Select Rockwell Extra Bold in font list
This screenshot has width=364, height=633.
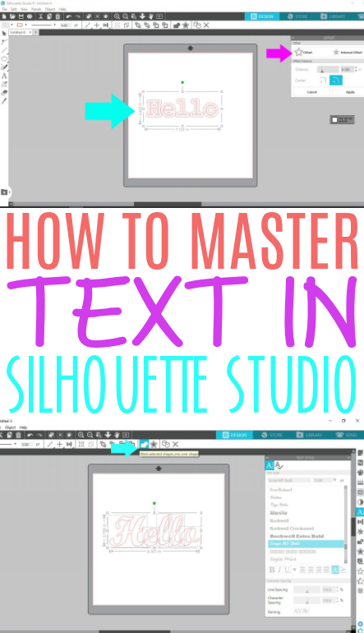(x=297, y=536)
